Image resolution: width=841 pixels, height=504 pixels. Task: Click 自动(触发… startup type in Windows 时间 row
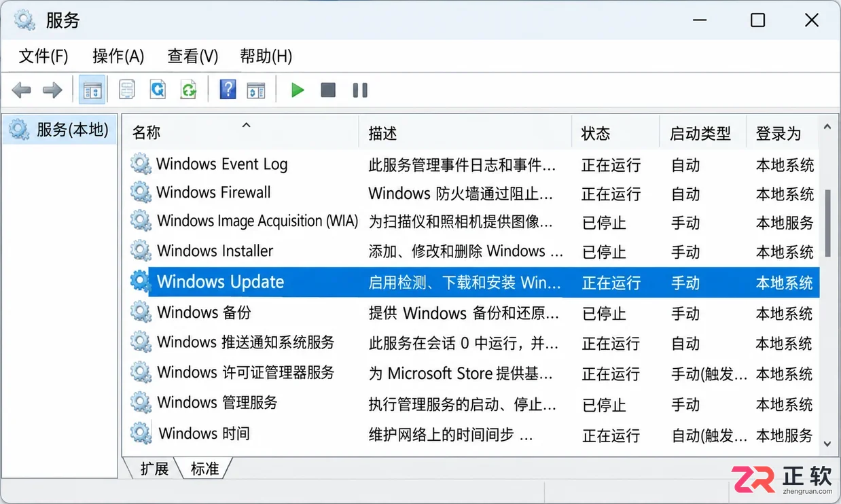[x=709, y=435]
